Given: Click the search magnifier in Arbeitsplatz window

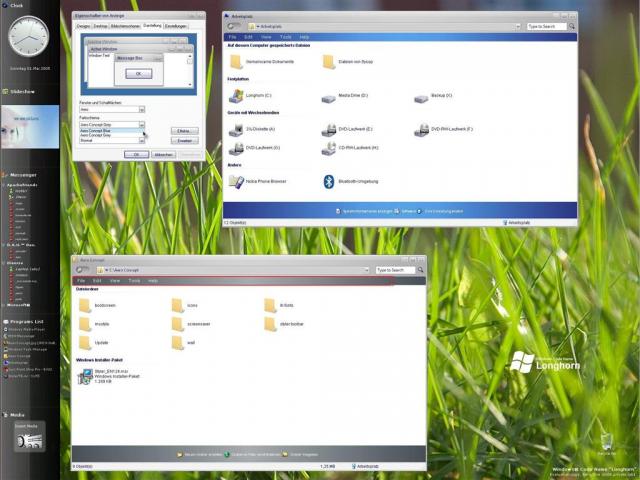Looking at the screenshot, I should click(572, 26).
